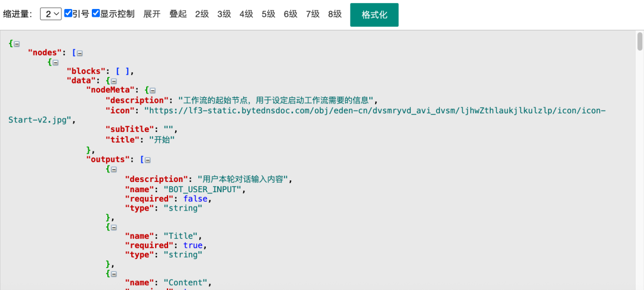644x290 pixels.
Task: Click the "nodeMeta" key
Action: pyautogui.click(x=110, y=90)
